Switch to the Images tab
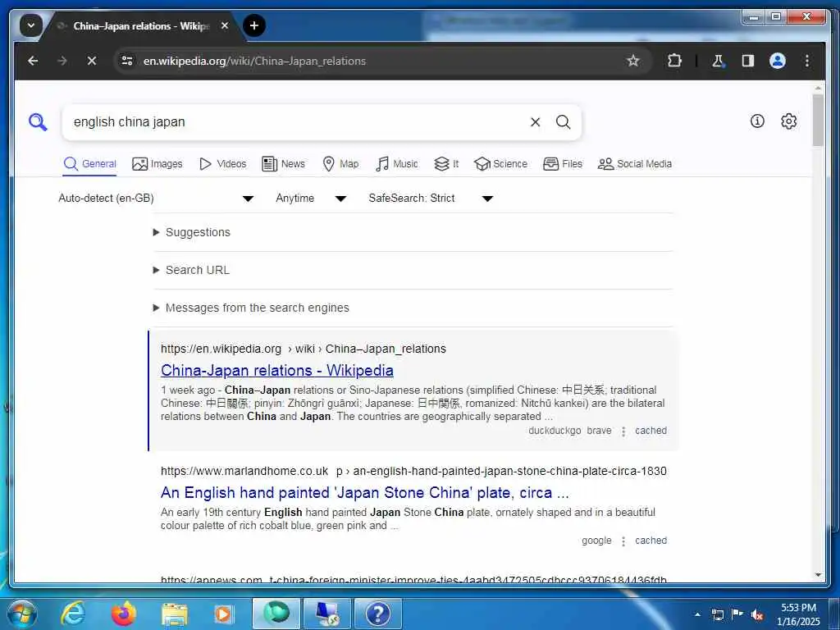This screenshot has width=840, height=630. 157,164
